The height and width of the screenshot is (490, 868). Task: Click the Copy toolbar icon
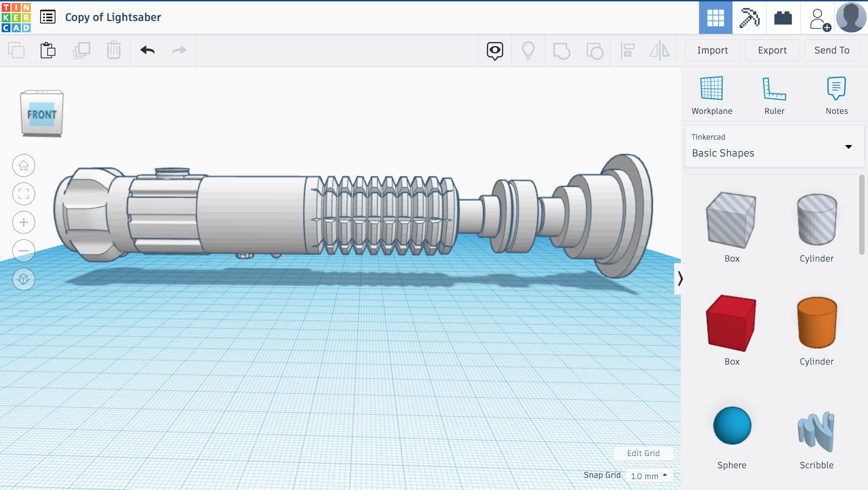click(x=16, y=50)
